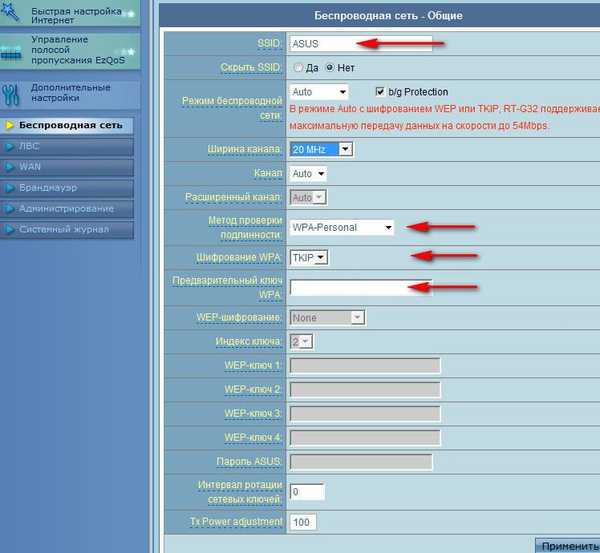
Task: Click the Расширенный канал label link
Action: 234,197
